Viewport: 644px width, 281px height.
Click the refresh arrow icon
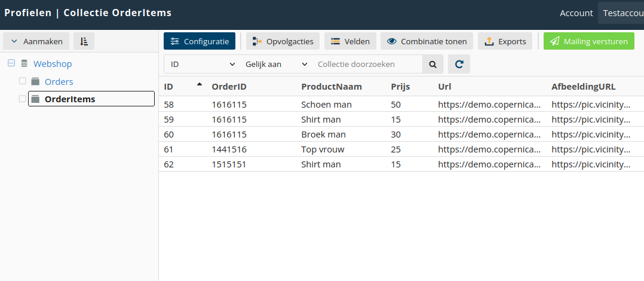click(x=459, y=64)
